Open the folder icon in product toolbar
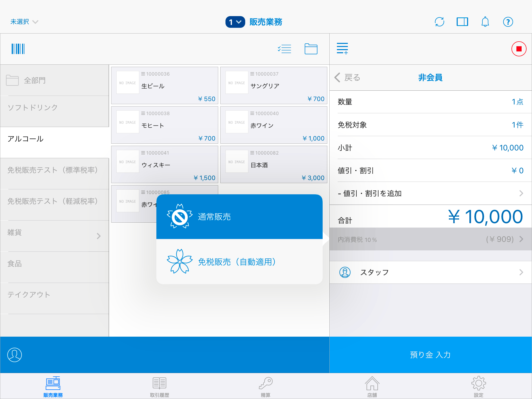Image resolution: width=532 pixels, height=399 pixels. [311, 49]
